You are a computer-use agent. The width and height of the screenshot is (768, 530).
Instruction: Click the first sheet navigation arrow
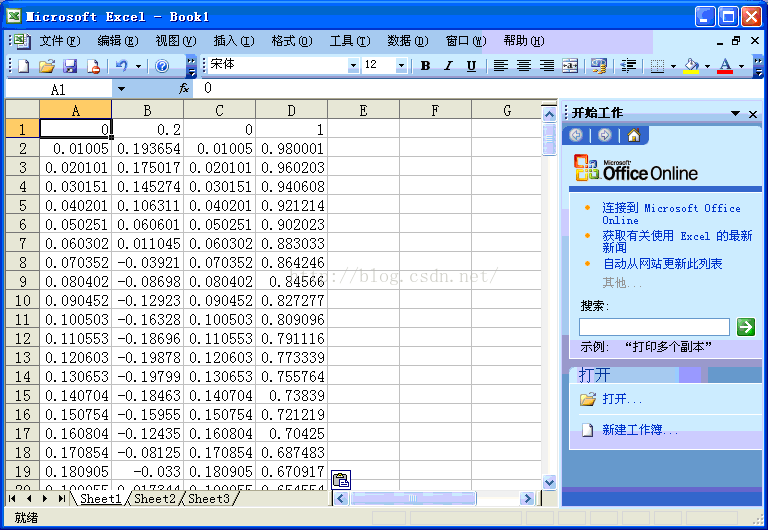tap(13, 499)
